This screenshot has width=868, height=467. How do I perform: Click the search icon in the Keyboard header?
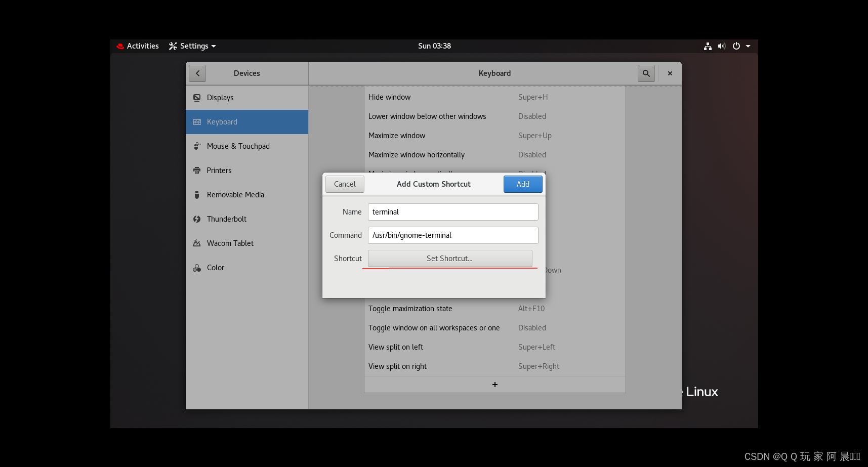646,73
